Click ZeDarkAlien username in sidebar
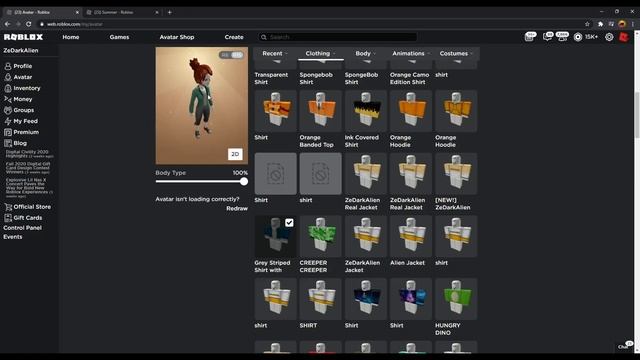This screenshot has height=360, width=640. click(x=21, y=51)
